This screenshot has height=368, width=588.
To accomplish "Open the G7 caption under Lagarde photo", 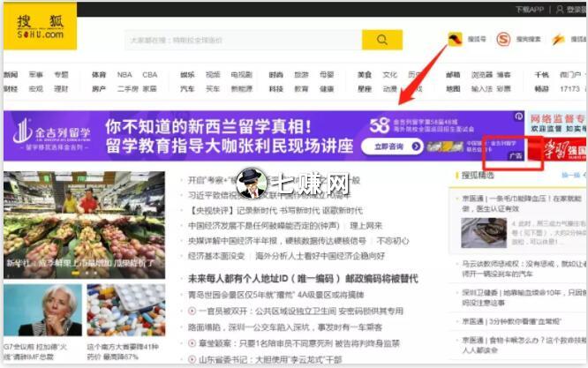I will point(35,352).
